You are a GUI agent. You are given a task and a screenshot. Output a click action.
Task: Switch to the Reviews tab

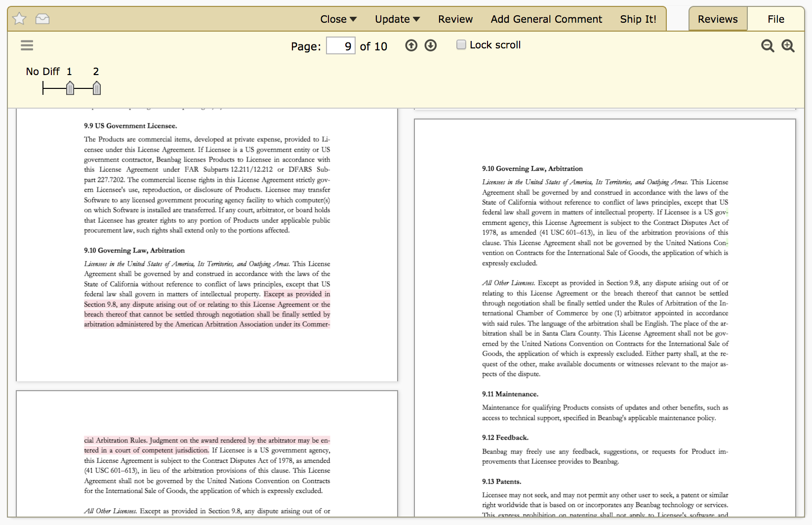click(x=717, y=18)
